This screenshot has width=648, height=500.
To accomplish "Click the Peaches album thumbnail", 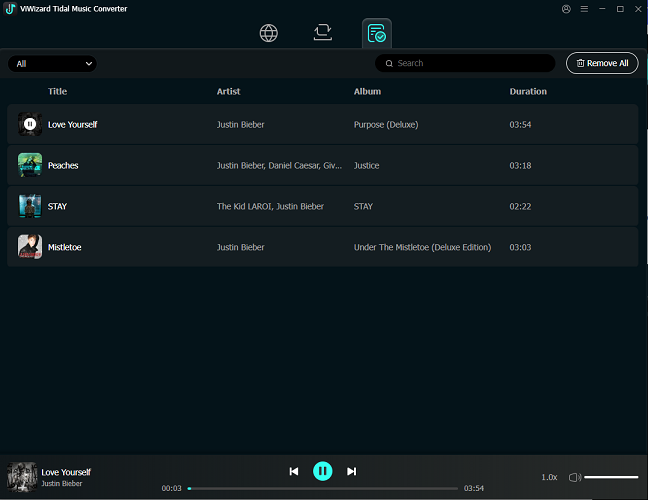I will point(30,165).
